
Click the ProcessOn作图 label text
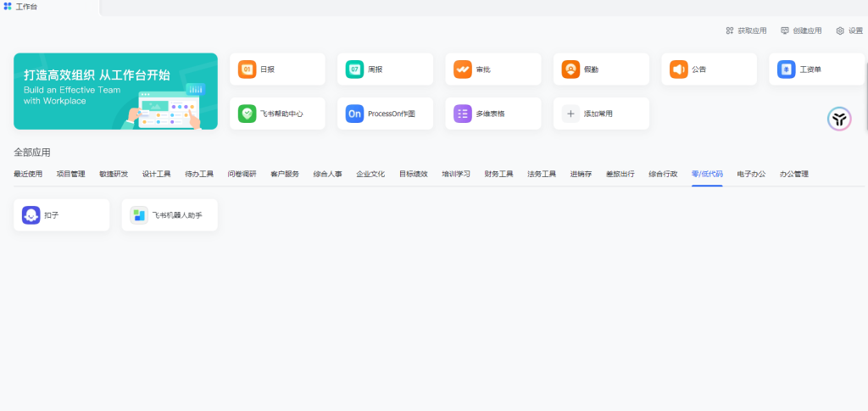coord(392,114)
